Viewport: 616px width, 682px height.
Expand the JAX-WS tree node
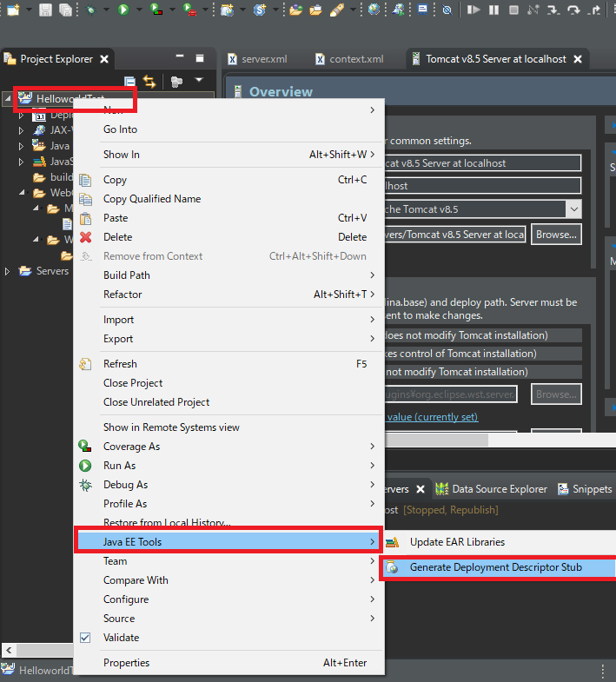21,130
